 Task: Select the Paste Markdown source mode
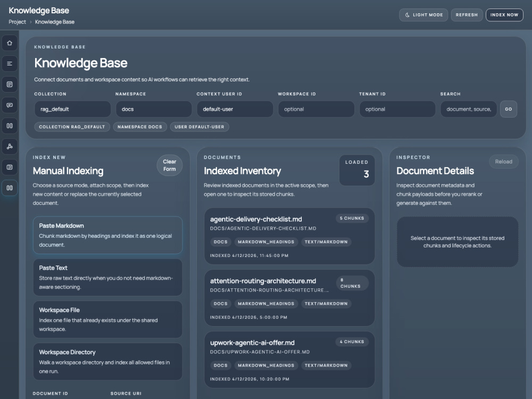click(107, 235)
